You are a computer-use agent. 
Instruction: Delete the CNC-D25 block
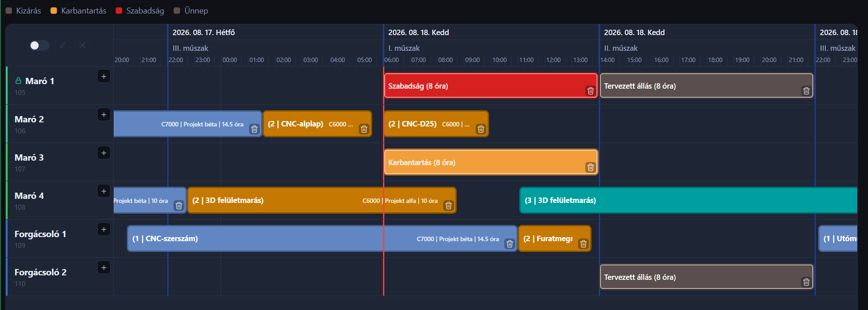pos(481,129)
